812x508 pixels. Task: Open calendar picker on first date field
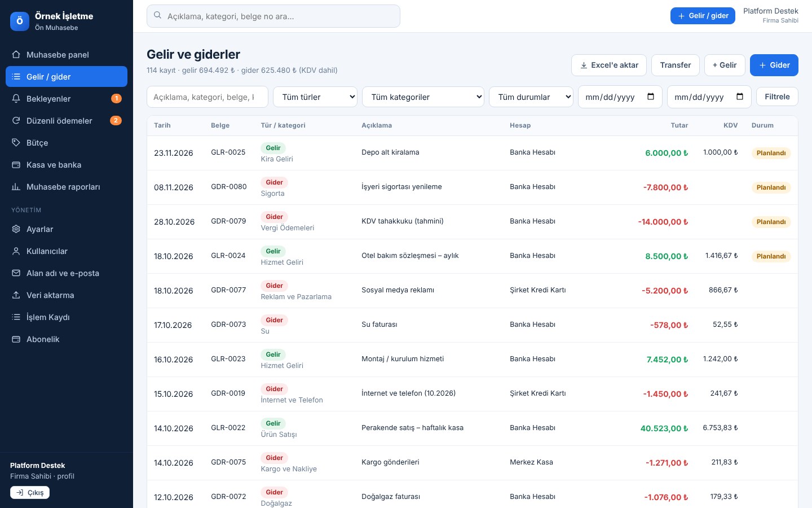pos(651,97)
